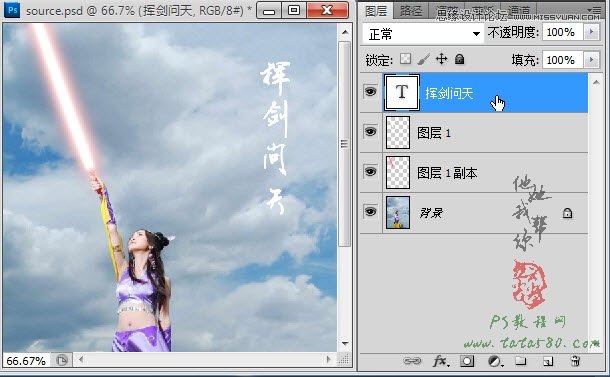Toggle lock image pixels brush icon
The width and height of the screenshot is (610, 377).
424,59
